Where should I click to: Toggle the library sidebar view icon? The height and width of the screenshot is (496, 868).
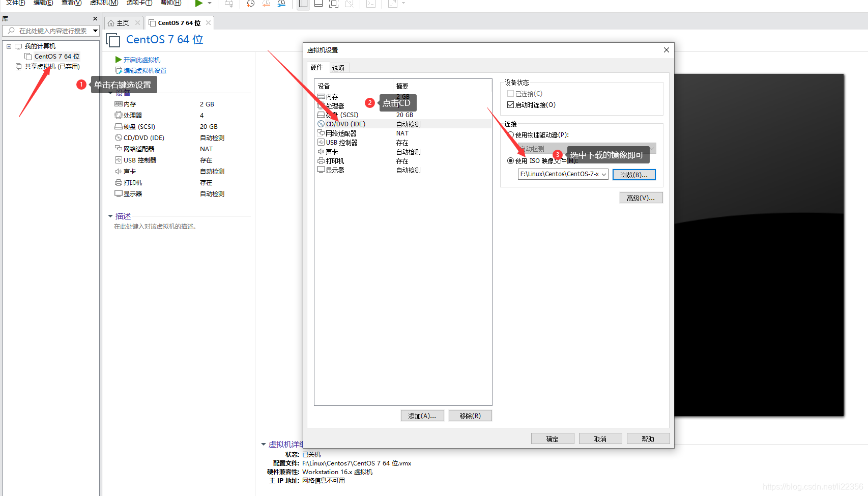point(303,4)
